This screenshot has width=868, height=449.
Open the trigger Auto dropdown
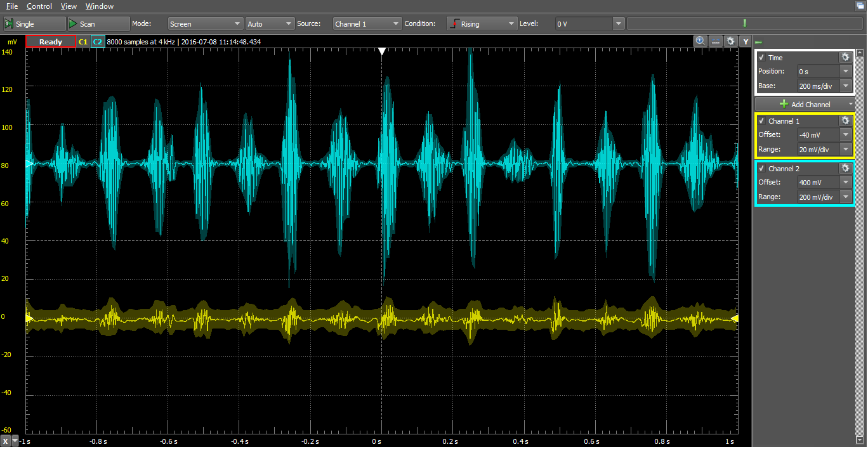point(270,24)
